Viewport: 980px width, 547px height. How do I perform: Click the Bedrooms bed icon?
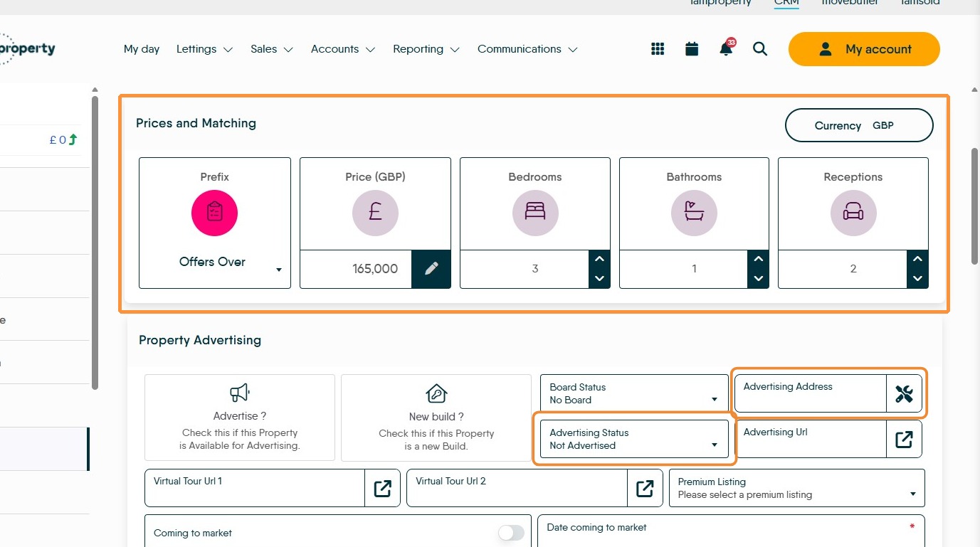(x=535, y=213)
